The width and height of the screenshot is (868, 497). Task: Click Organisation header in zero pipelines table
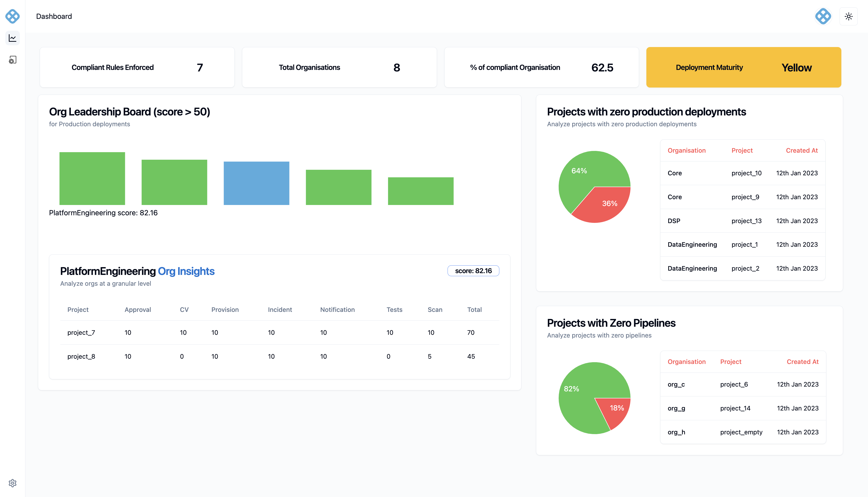(x=686, y=362)
